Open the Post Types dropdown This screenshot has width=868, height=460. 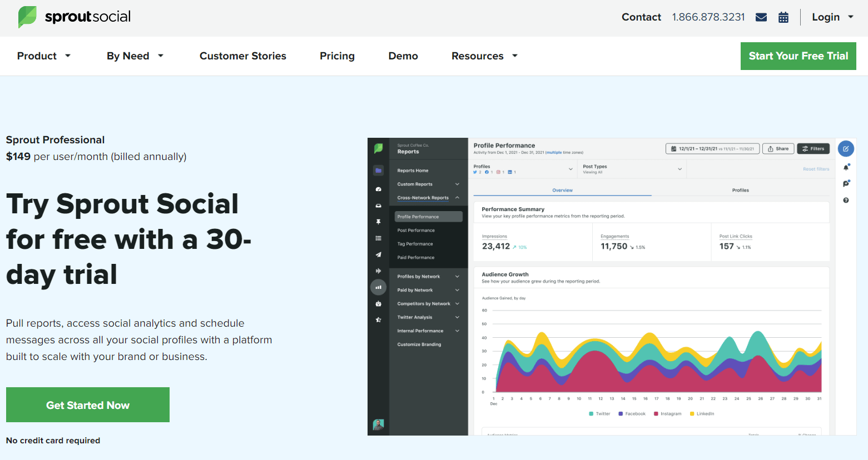pos(632,169)
